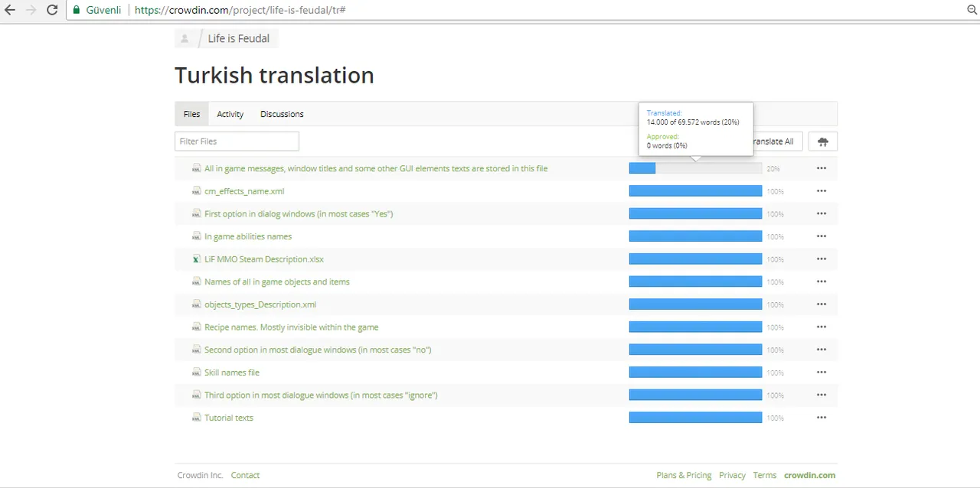The width and height of the screenshot is (980, 488).
Task: Open Second option in most dialogue windows file
Action: (318, 350)
